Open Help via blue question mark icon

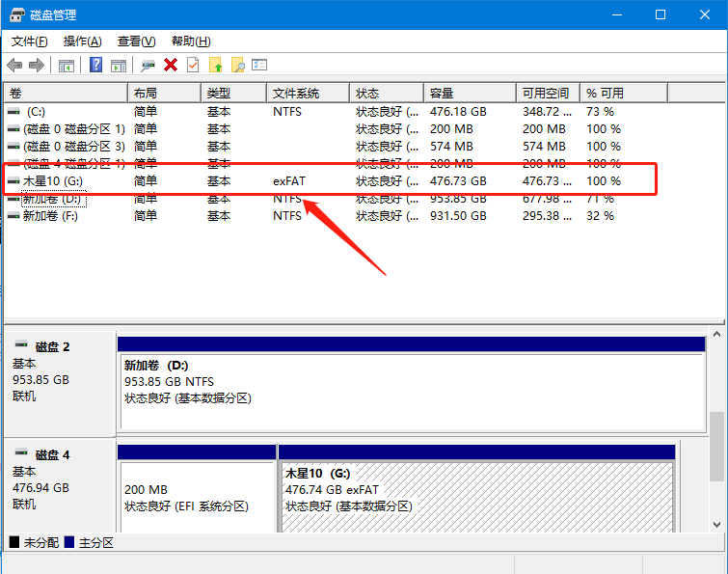(95, 65)
